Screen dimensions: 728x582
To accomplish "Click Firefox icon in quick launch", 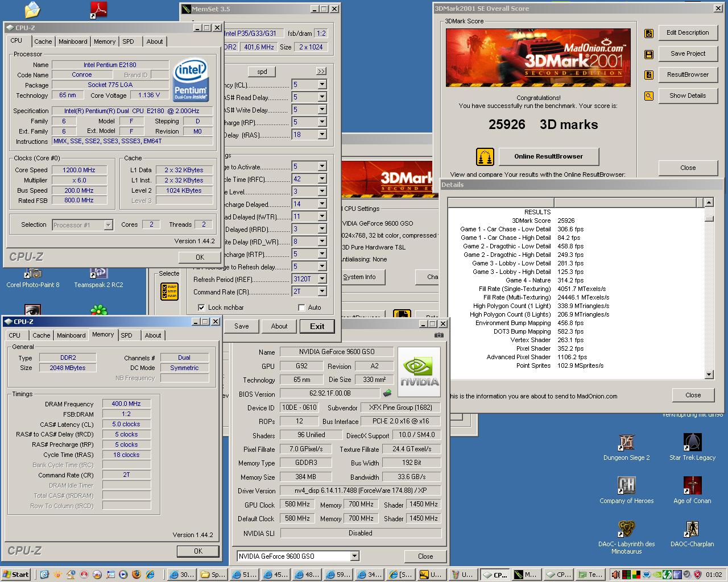I will (136, 575).
